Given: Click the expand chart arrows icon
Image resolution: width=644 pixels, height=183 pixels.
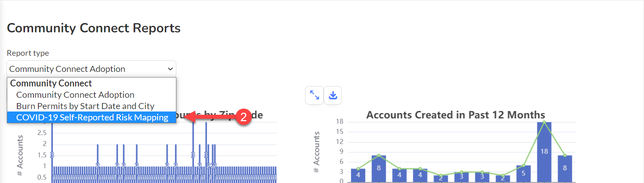Looking at the screenshot, I should pos(314,95).
